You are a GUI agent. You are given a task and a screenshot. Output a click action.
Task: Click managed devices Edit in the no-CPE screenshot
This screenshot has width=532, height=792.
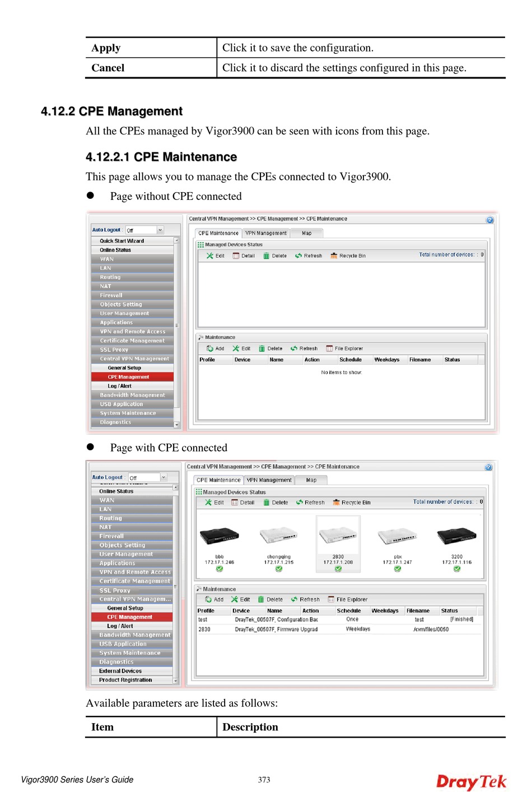tap(216, 255)
